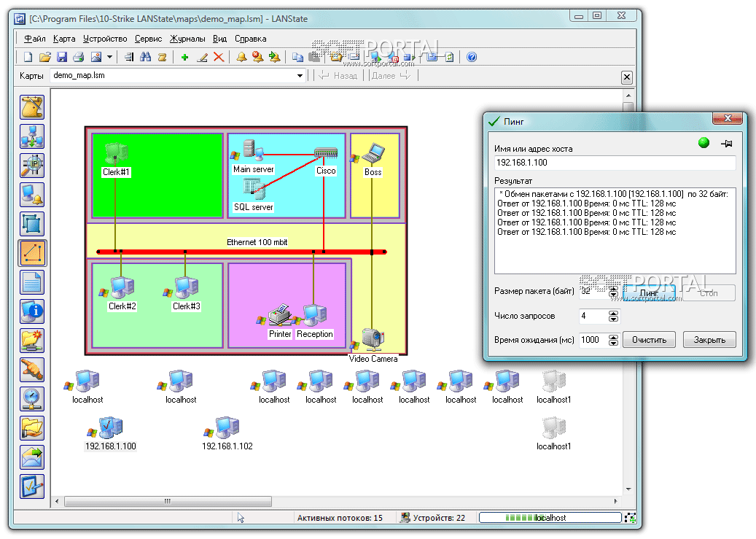Open the Сервис menu

coord(148,39)
